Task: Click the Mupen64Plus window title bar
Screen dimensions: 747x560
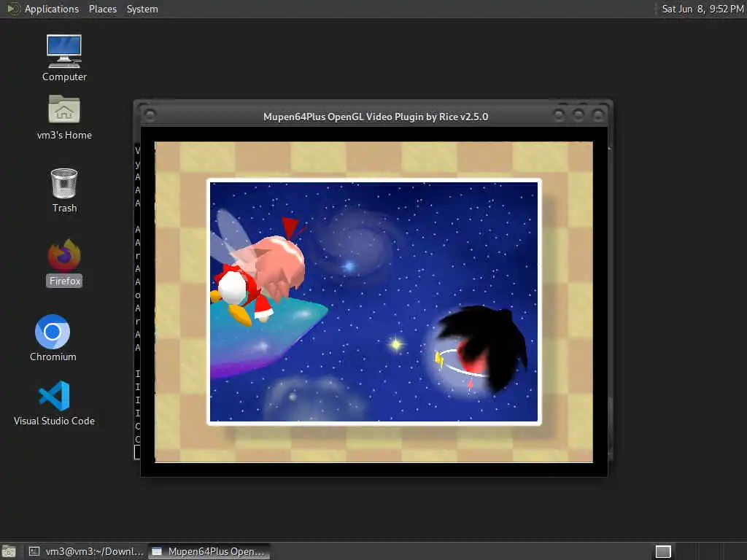Action: point(376,117)
